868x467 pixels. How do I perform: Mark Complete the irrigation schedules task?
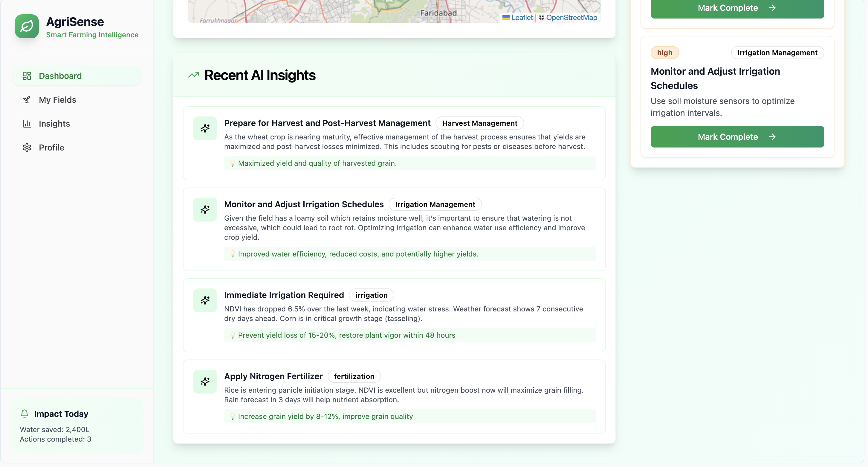point(737,137)
